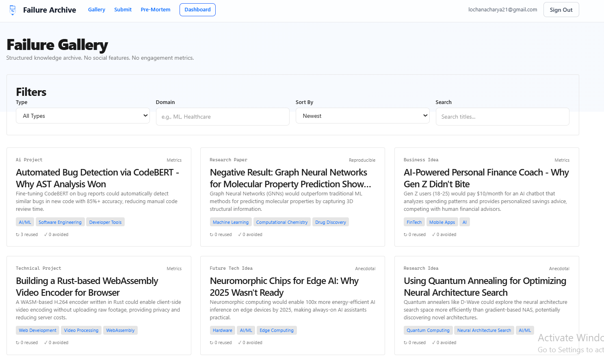Open the Pre-Mortem nav link

tap(156, 10)
